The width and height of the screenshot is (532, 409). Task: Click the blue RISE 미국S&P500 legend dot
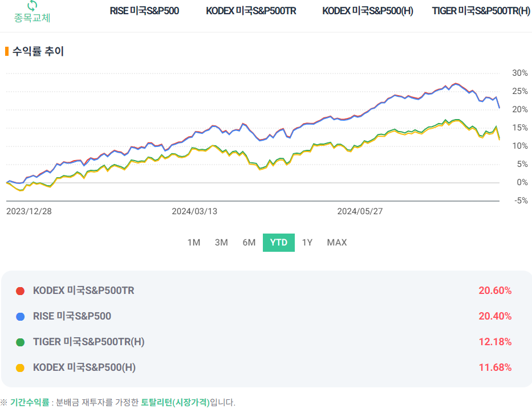(21, 317)
